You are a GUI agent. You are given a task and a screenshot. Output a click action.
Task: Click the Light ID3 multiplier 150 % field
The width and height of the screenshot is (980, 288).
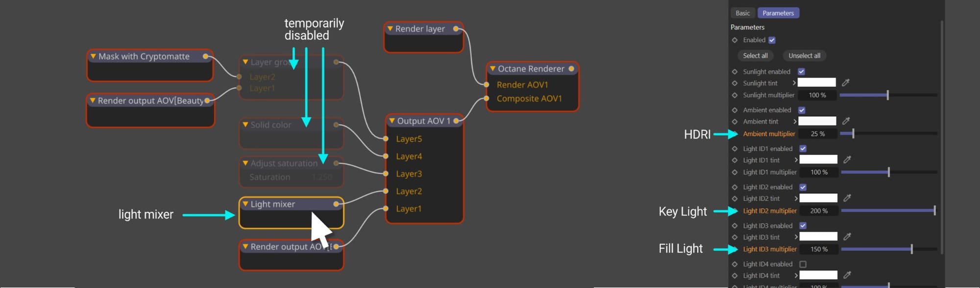(819, 249)
